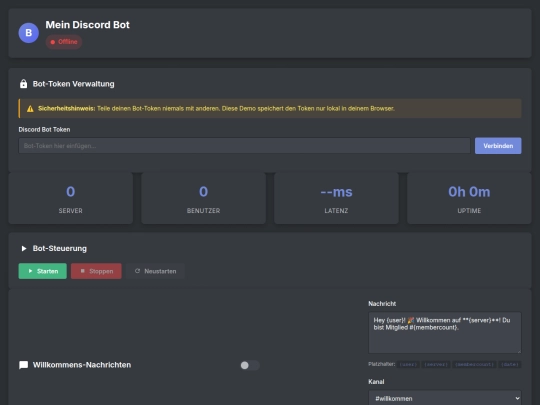Viewport: 540px width, 405px height.
Task: Click the Latenz statistics card
Action: point(336,198)
